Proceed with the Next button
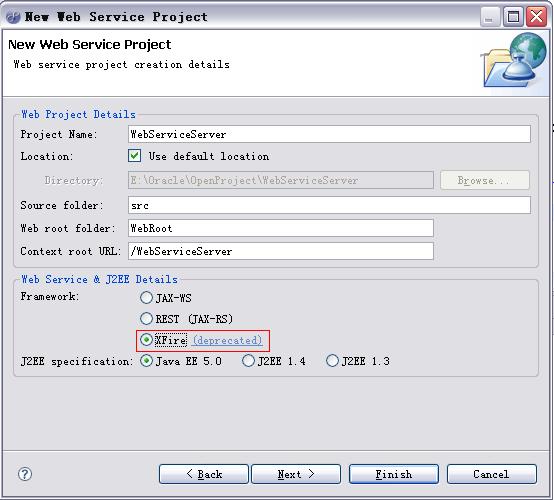Viewport: 554px width, 500px height. pos(296,474)
